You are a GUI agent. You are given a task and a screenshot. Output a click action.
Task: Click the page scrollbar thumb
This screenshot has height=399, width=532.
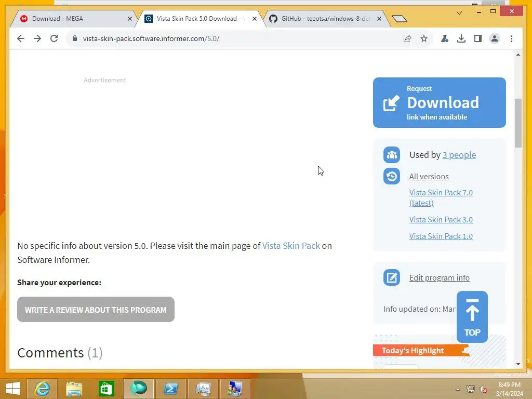(518, 123)
